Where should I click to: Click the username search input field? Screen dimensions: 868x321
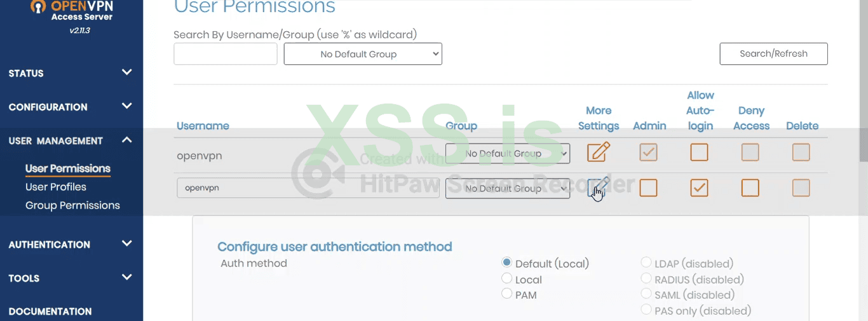click(226, 54)
